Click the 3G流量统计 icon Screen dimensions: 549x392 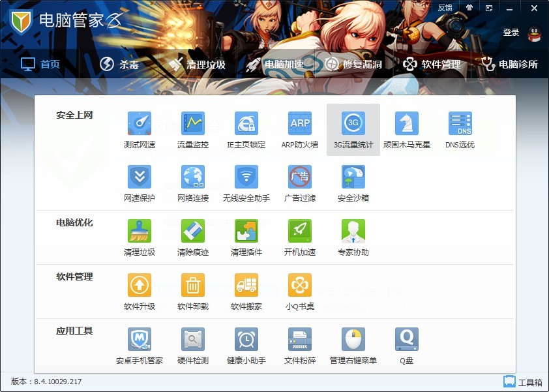click(x=353, y=123)
